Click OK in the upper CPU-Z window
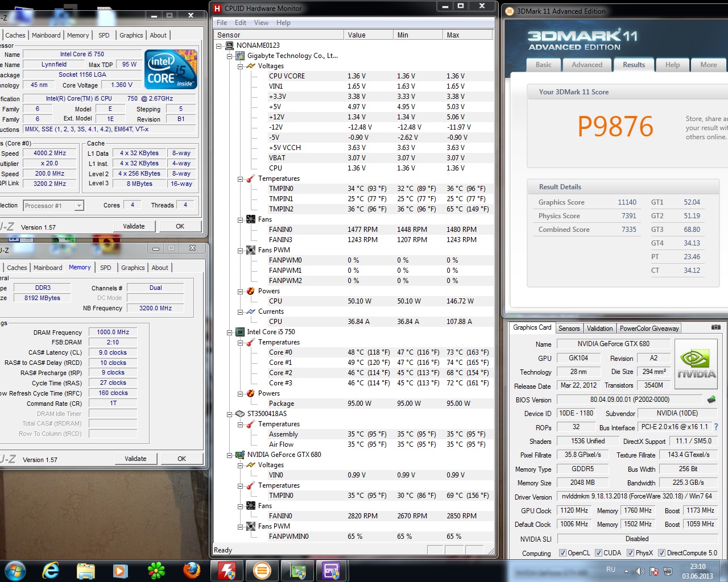This screenshot has width=728, height=582. click(180, 226)
